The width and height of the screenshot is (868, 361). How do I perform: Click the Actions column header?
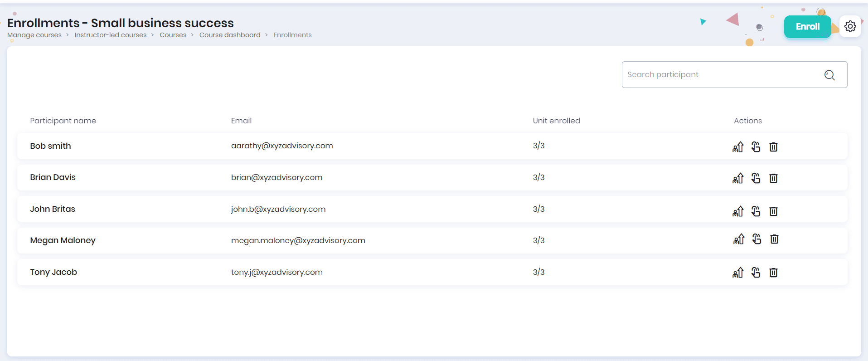[747, 121]
